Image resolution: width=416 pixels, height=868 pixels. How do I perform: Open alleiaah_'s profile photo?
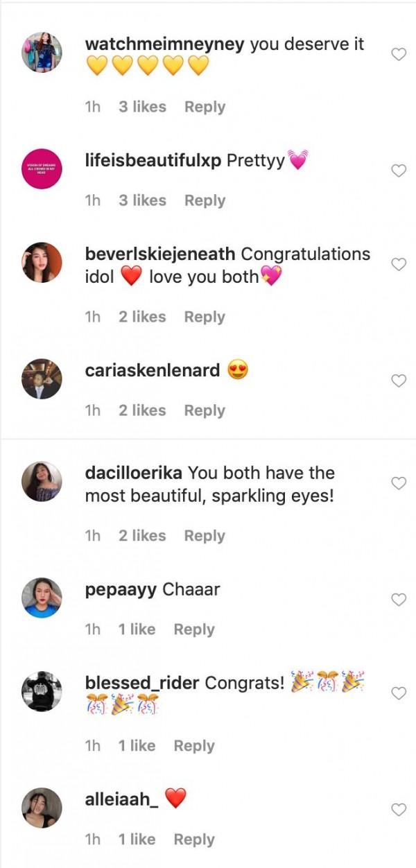pos(42,808)
